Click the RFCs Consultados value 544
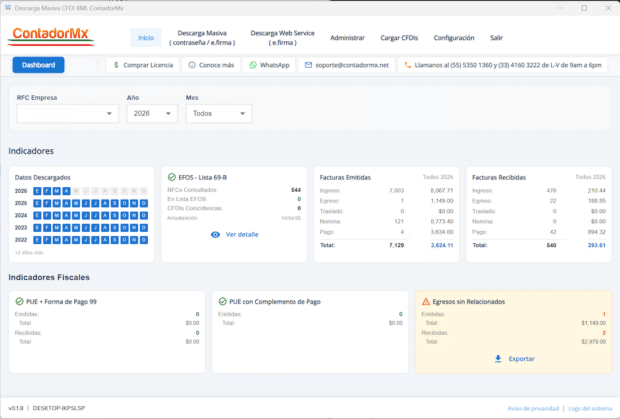The image size is (620, 419). click(x=296, y=190)
